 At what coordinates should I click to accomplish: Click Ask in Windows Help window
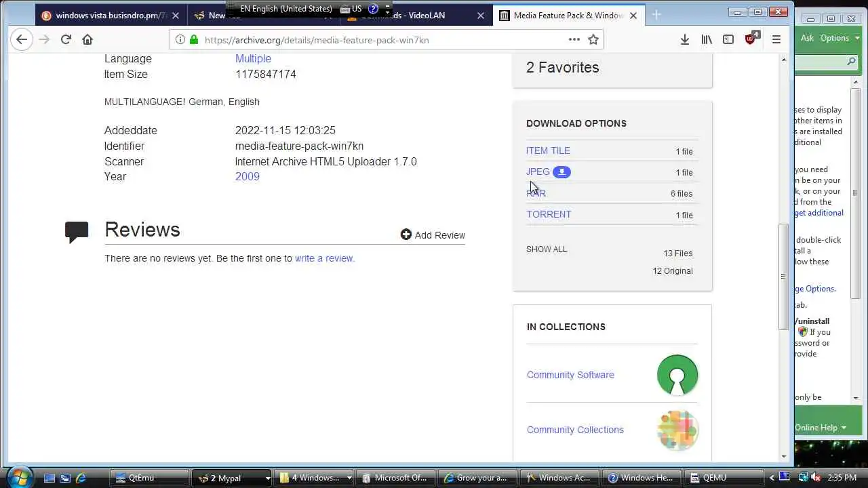807,38
